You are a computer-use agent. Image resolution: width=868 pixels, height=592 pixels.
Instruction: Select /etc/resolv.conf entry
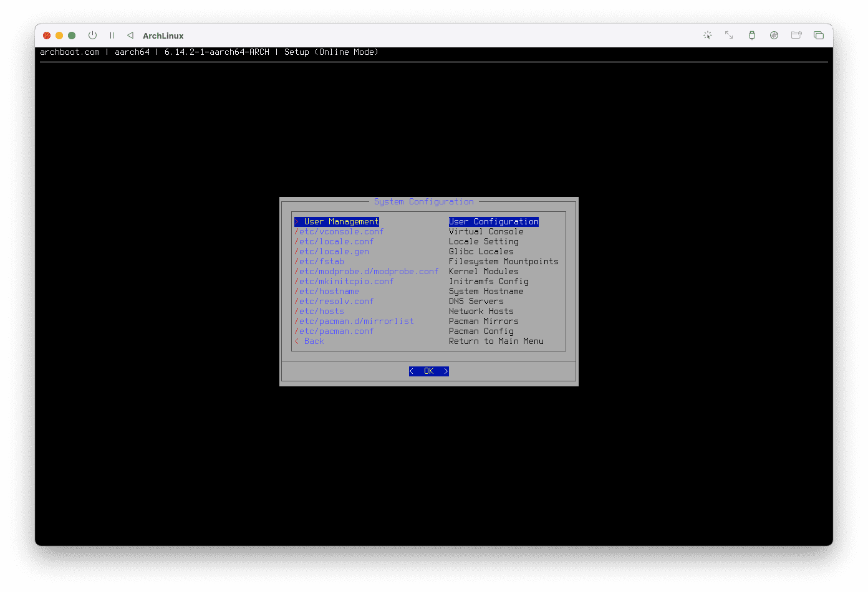pos(334,302)
